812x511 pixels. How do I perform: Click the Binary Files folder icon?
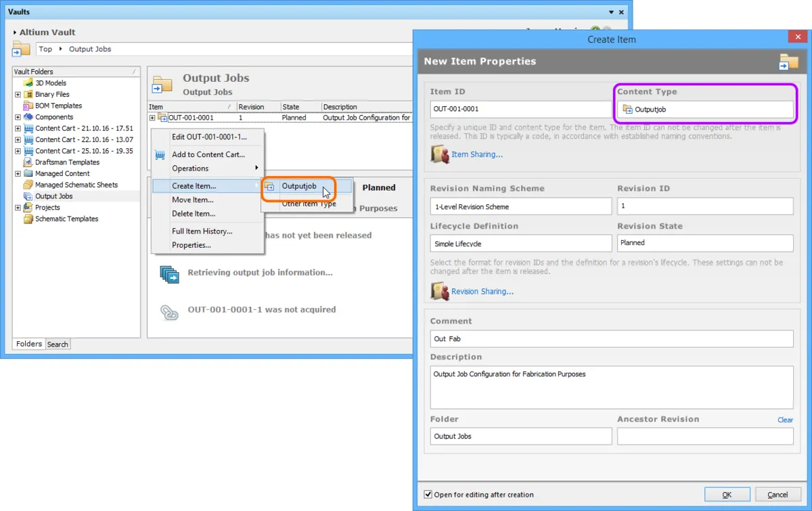pyautogui.click(x=28, y=94)
